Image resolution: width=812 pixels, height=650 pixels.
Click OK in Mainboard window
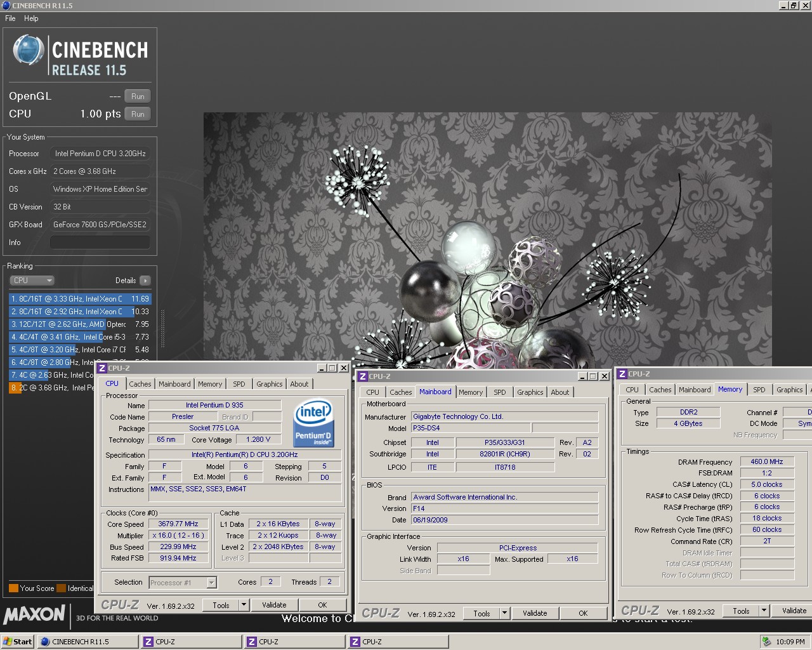583,613
